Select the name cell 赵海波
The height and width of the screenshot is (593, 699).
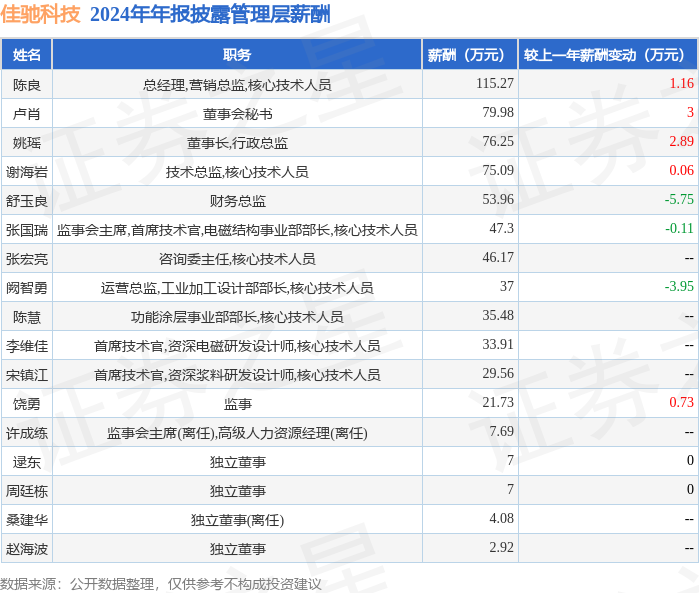27,549
